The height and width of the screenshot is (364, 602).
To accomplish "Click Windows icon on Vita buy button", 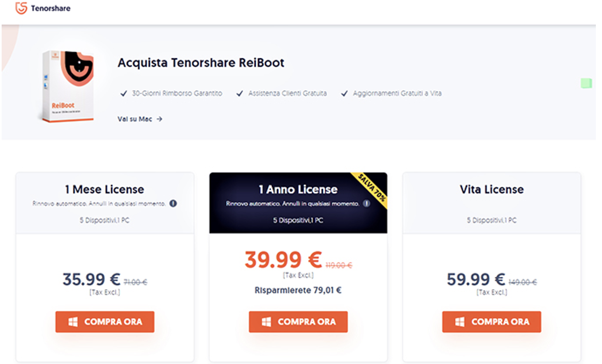I will click(x=460, y=322).
